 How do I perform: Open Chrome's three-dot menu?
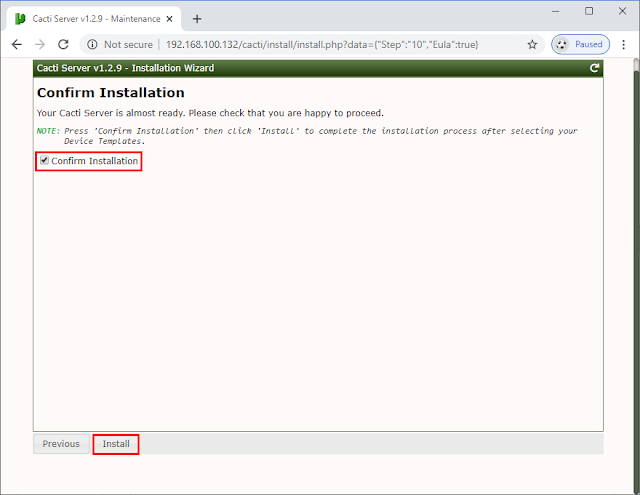tap(624, 44)
